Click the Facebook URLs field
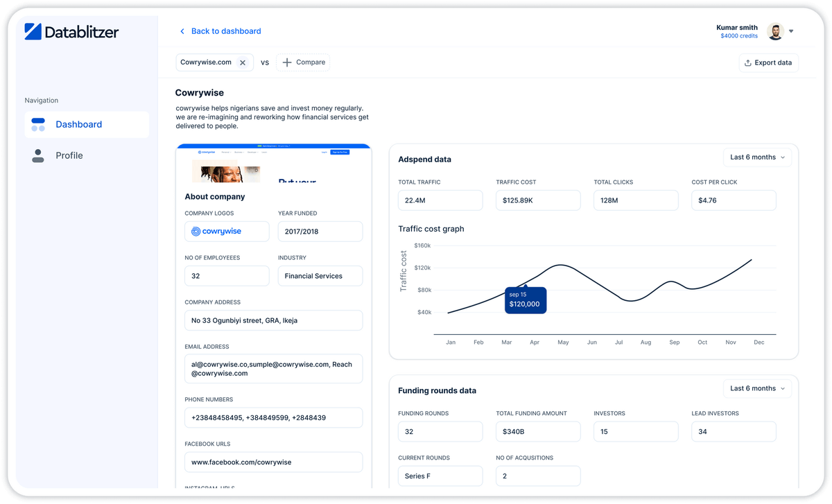 point(273,462)
